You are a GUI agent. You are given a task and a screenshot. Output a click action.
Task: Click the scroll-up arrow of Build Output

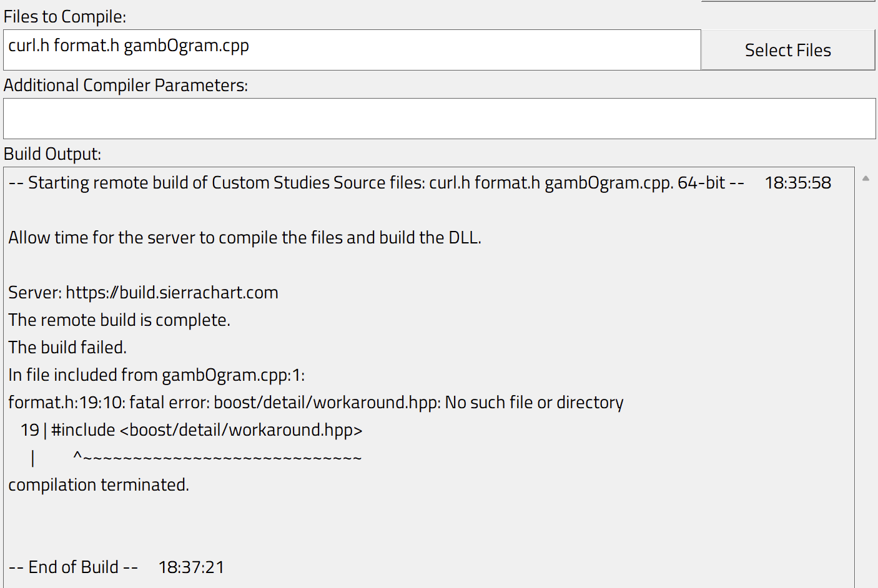click(x=866, y=179)
